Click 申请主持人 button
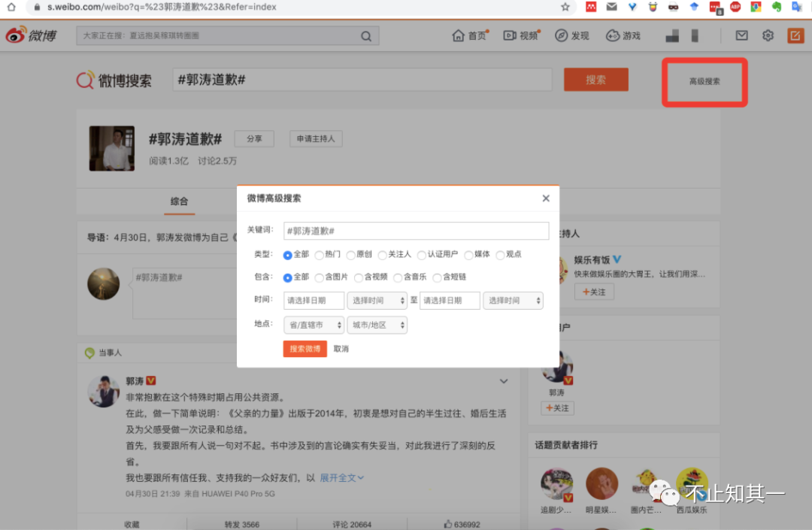 pyautogui.click(x=316, y=139)
